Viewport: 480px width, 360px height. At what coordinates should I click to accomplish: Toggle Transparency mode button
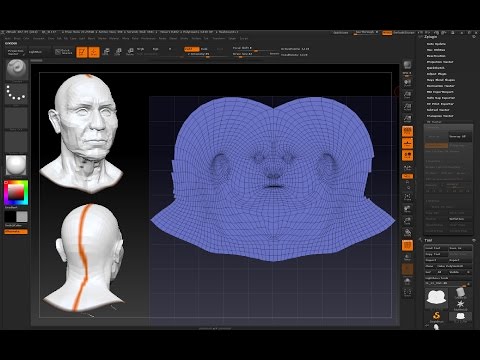[x=407, y=257]
